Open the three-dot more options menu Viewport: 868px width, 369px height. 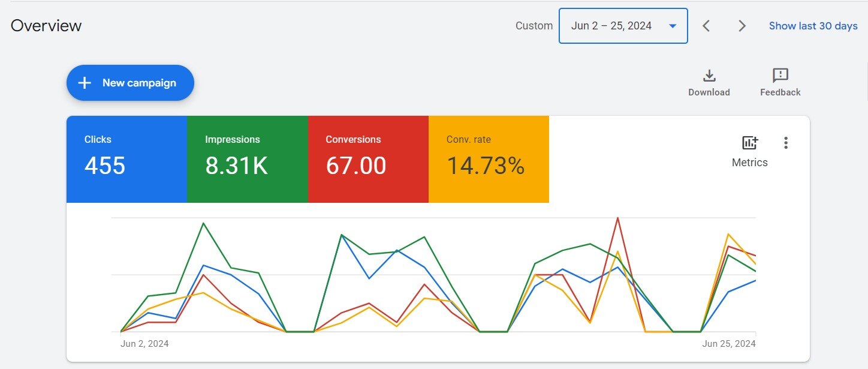(786, 143)
